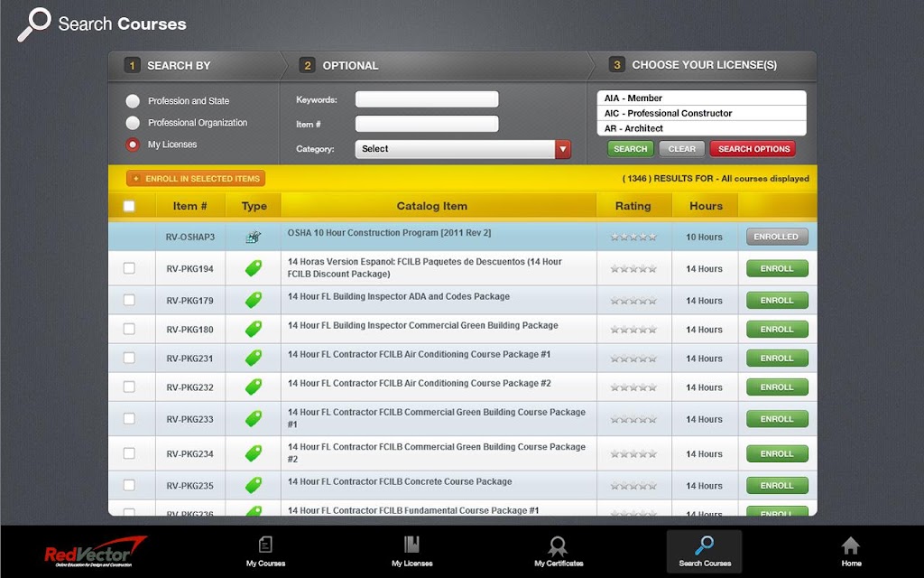Click star rating for OSHA 10 Hour Construction Program
The width and height of the screenshot is (924, 578).
click(633, 238)
